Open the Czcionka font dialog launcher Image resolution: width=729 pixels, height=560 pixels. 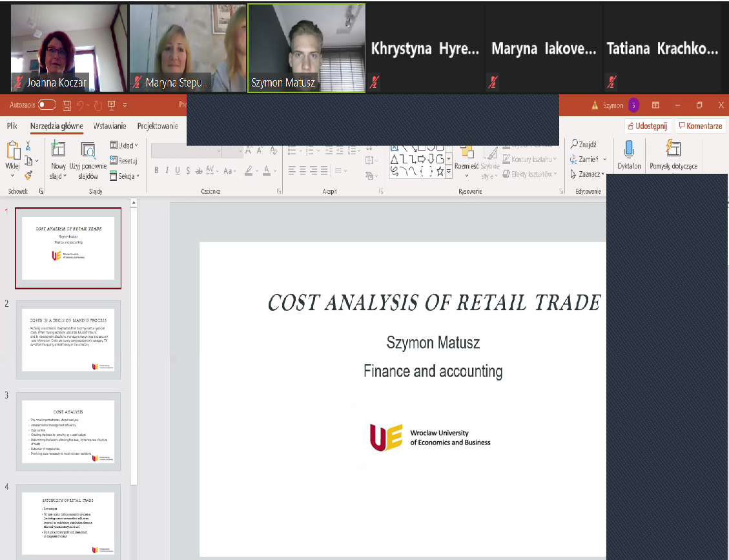pyautogui.click(x=279, y=191)
